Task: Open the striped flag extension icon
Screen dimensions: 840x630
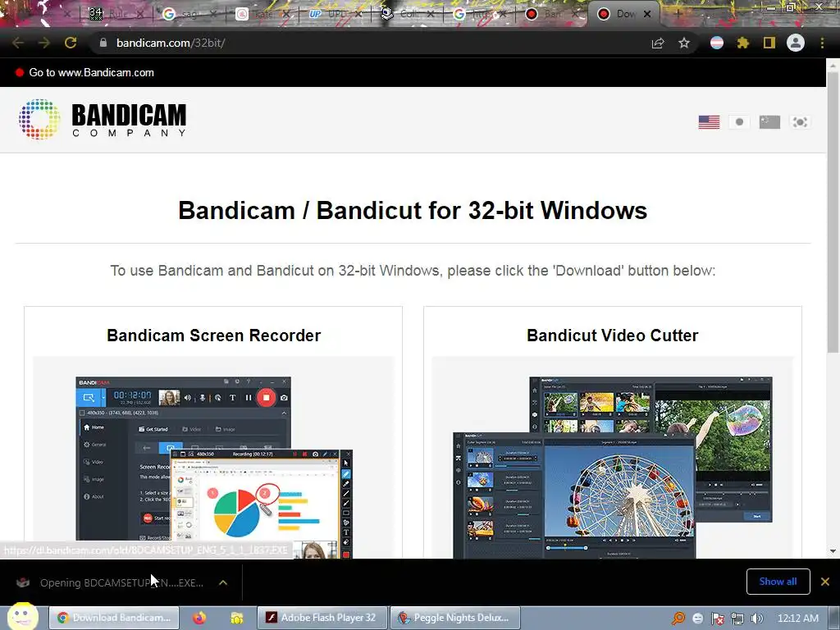Action: click(717, 43)
